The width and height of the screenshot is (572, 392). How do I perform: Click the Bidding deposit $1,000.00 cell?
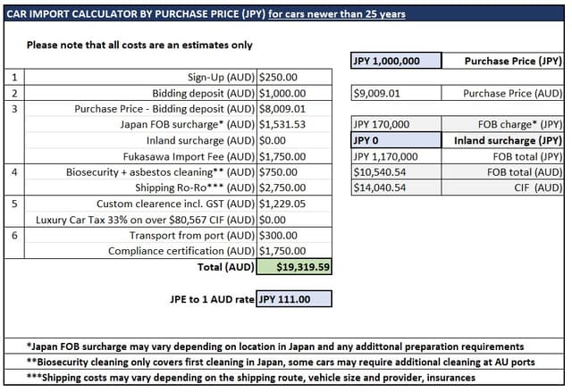(294, 93)
